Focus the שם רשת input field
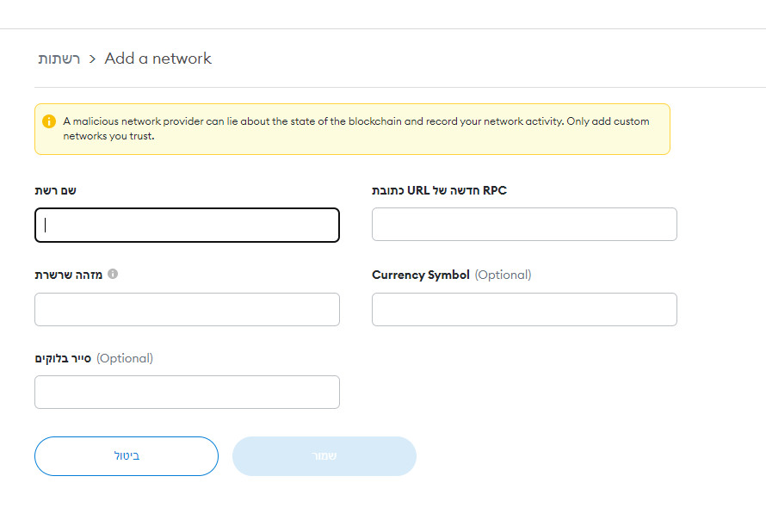Viewport: 766px width, 532px height. click(187, 225)
